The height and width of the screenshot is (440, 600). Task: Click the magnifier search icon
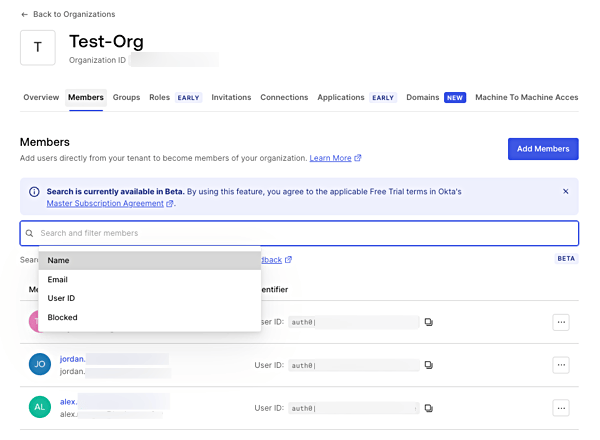[29, 233]
